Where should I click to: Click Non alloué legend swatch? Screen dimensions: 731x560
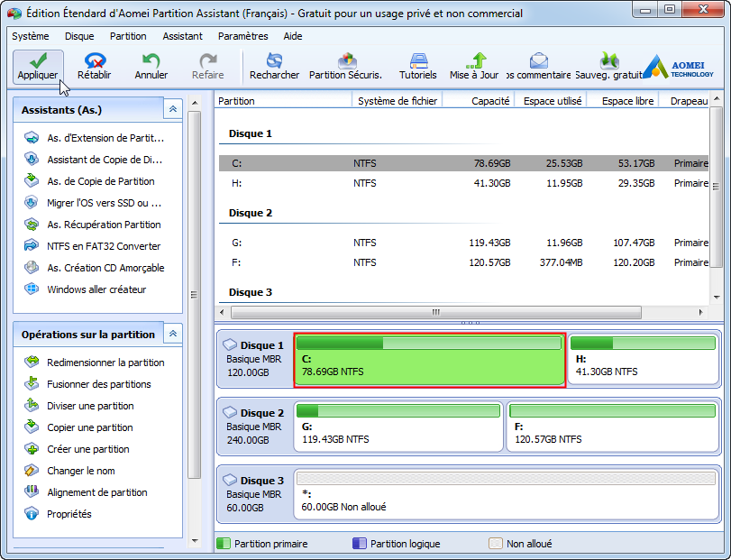click(x=496, y=544)
